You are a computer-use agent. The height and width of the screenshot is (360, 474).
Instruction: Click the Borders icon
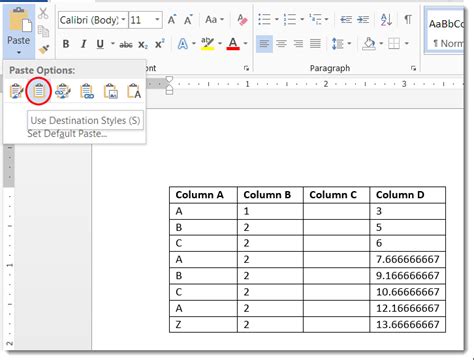(x=394, y=44)
